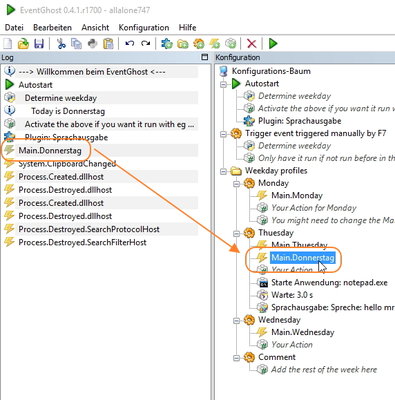The image size is (395, 400).
Task: Select 'Sprachausgabe: Spreche: hello' action
Action: 333,307
